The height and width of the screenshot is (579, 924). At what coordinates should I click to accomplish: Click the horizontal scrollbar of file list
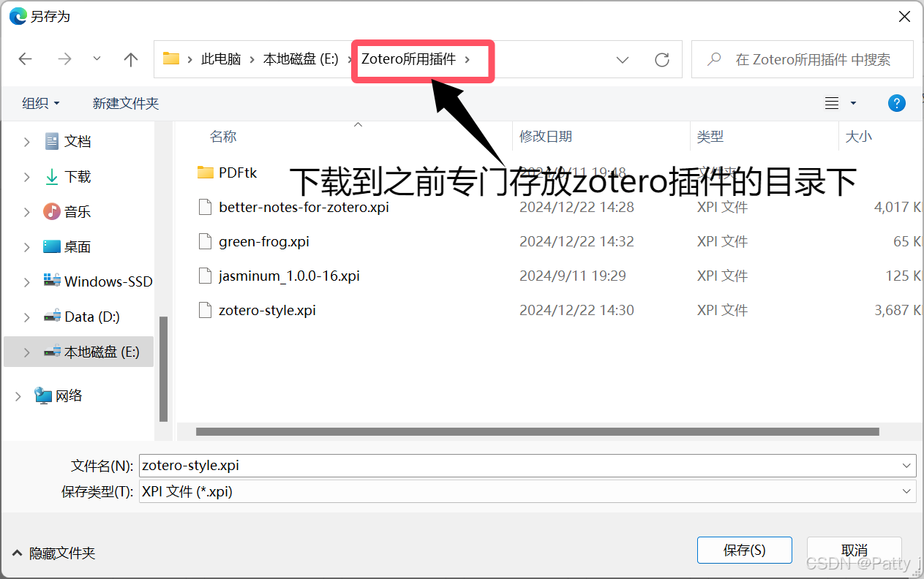coord(537,431)
